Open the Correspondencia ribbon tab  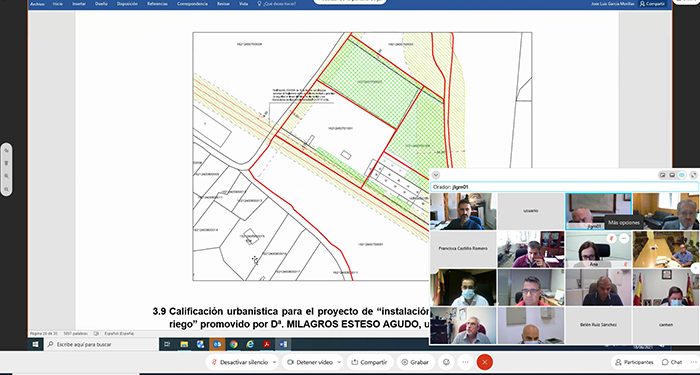click(x=192, y=4)
